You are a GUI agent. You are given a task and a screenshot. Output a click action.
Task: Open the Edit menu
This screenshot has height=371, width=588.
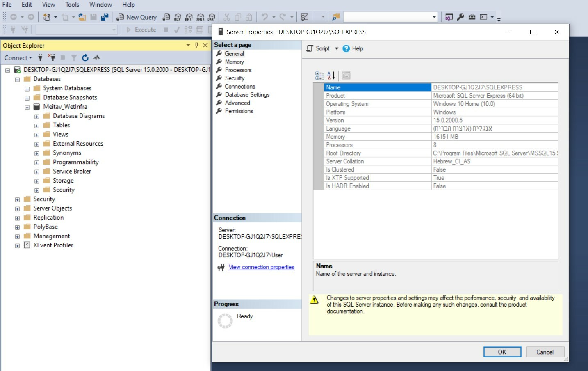click(27, 5)
